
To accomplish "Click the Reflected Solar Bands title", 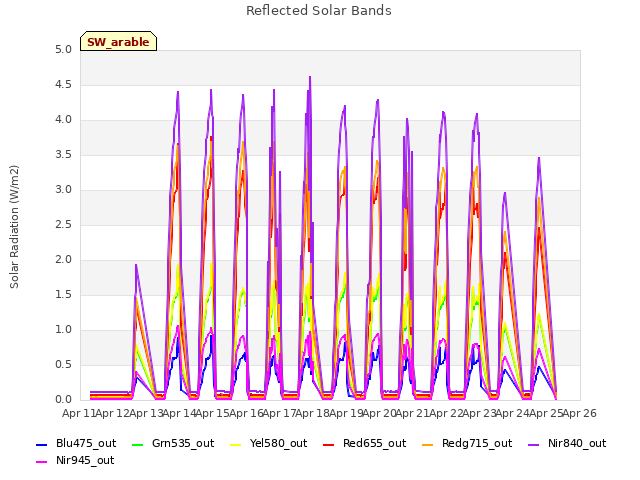I will tap(319, 11).
